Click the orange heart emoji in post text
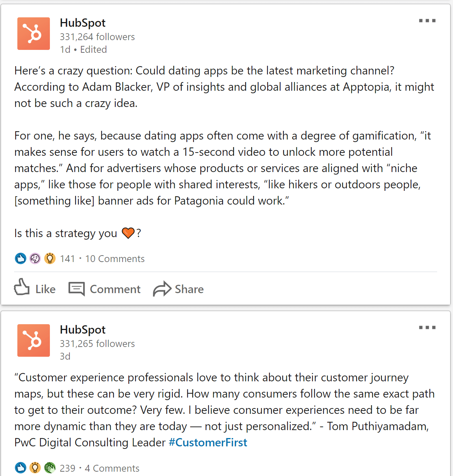Viewport: 453px width, 476px height. click(x=128, y=233)
